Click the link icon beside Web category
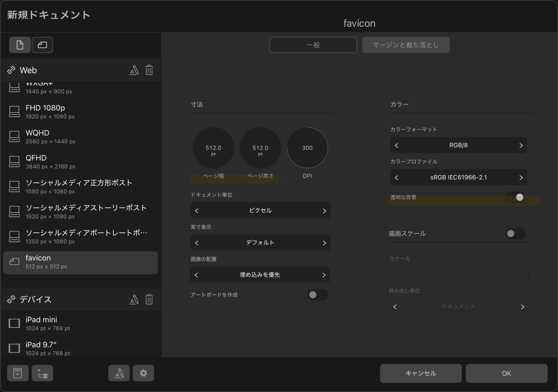 [x=11, y=70]
